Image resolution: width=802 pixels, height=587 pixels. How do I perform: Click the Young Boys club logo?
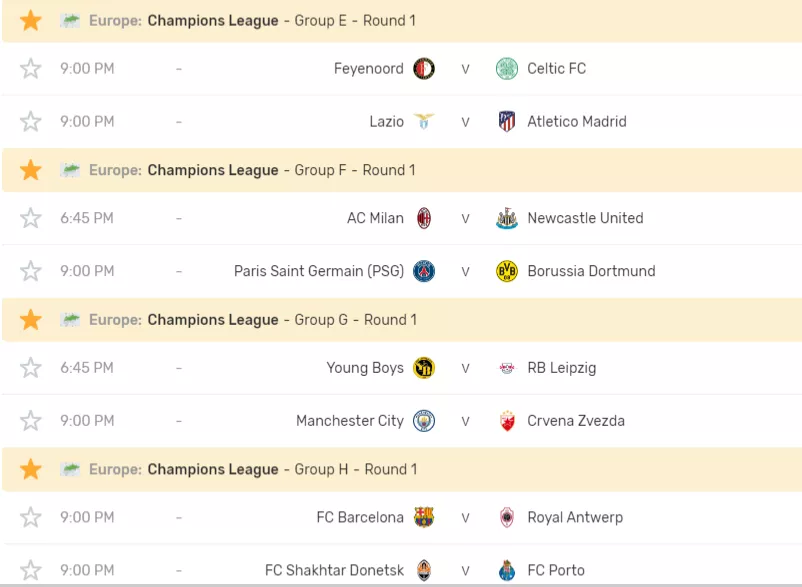424,368
